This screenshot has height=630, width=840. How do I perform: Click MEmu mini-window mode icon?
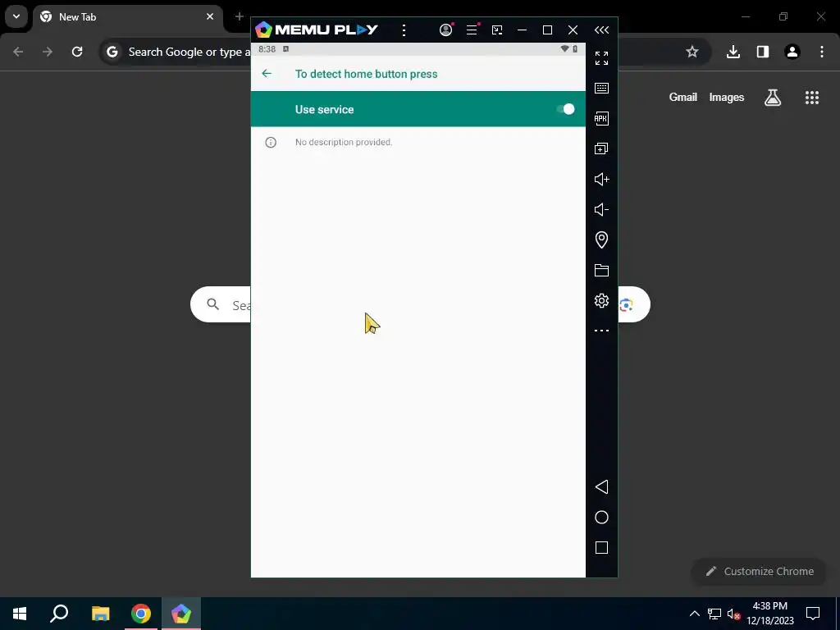[x=497, y=30]
